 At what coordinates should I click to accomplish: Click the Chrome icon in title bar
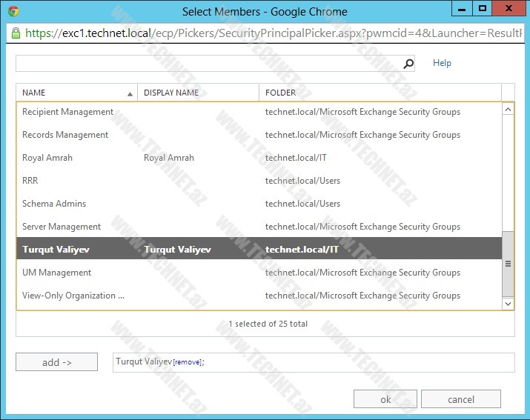coord(13,11)
